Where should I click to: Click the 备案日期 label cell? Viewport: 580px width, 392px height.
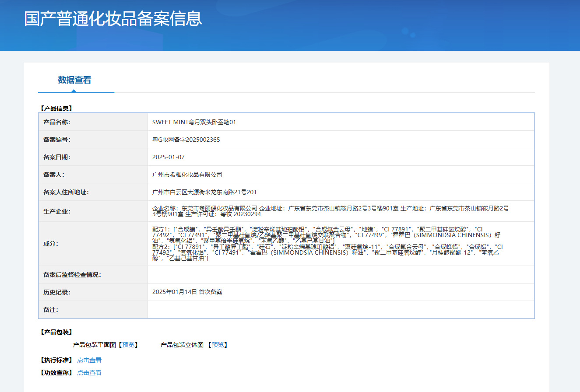tap(93, 157)
